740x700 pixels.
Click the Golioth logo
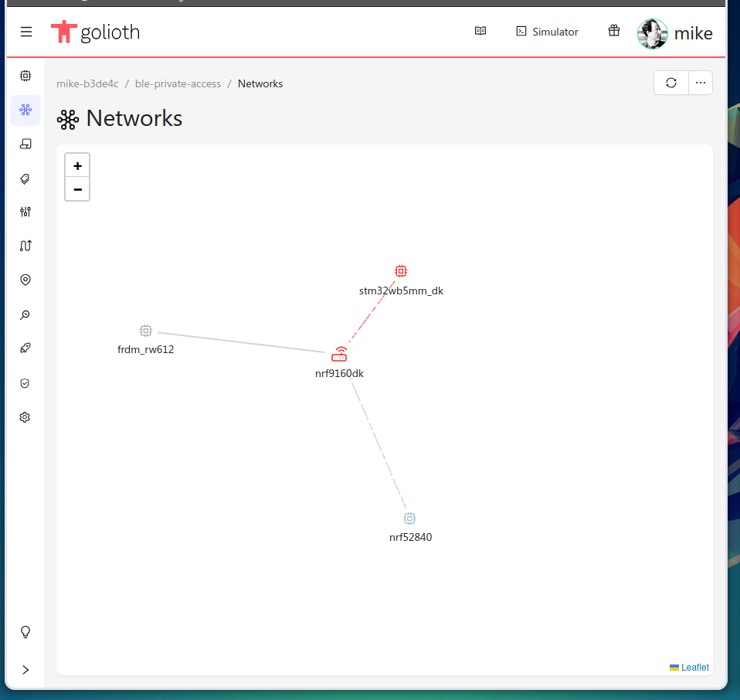point(95,32)
